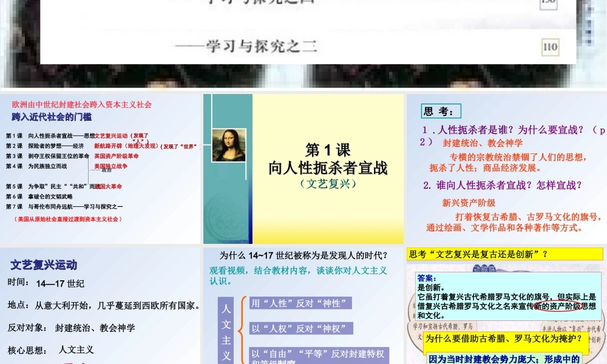Click yellow banner 思考“文艺复兴是复古还是创新”？
This screenshot has height=364, width=607.
[x=505, y=254]
